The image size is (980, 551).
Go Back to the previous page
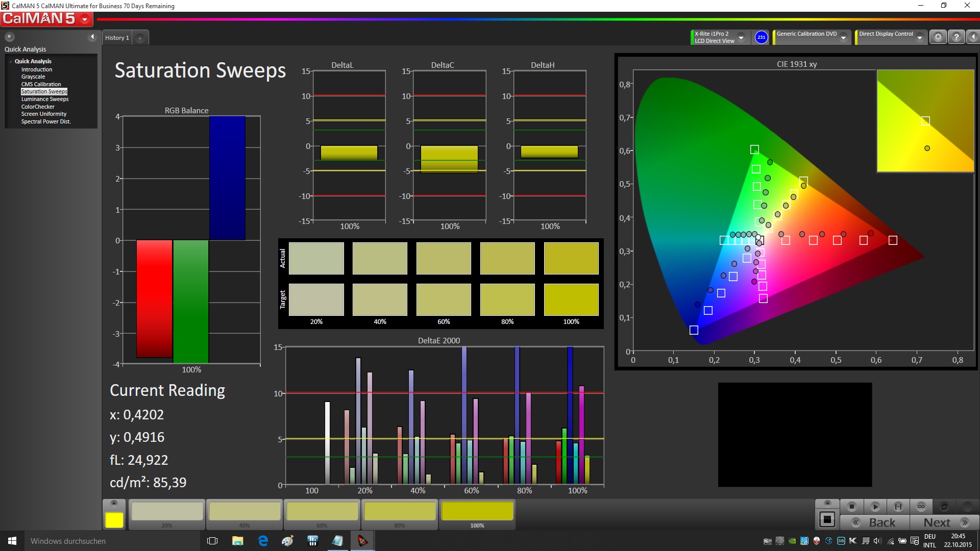click(x=875, y=522)
